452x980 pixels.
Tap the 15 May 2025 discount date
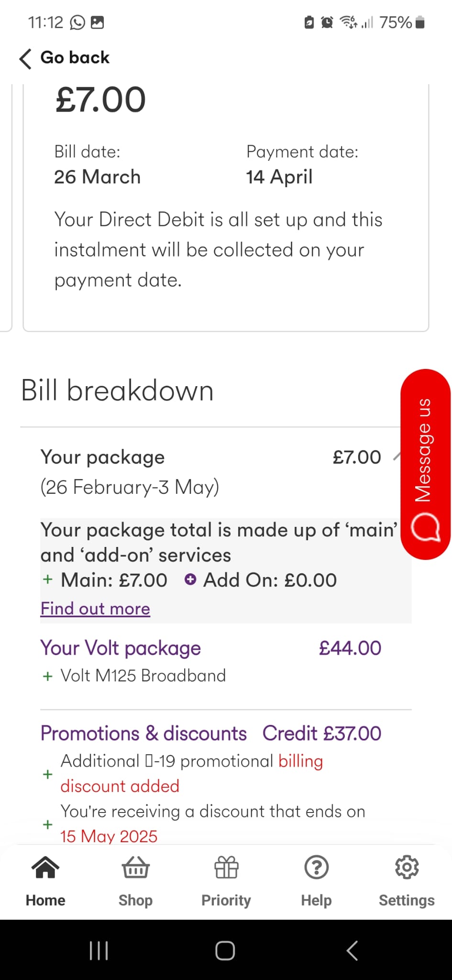click(x=108, y=836)
